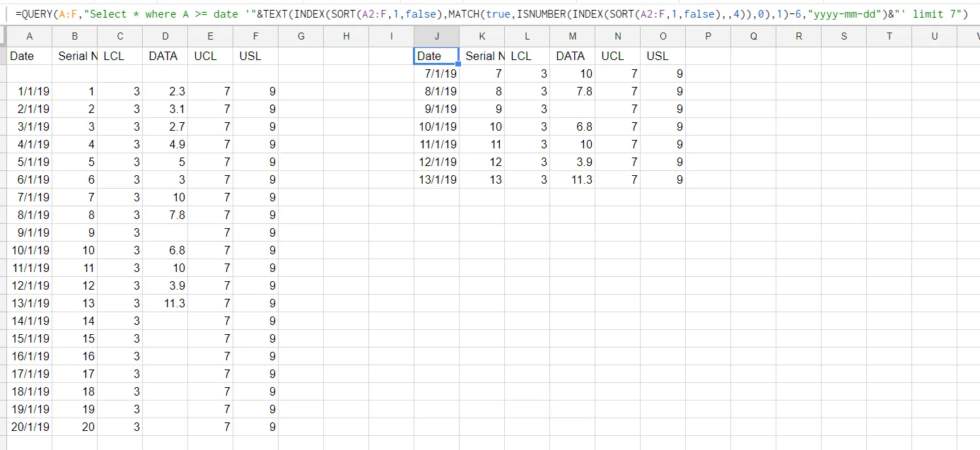Viewport: 980px width, 450px height.
Task: Select column C header
Action: tap(120, 36)
